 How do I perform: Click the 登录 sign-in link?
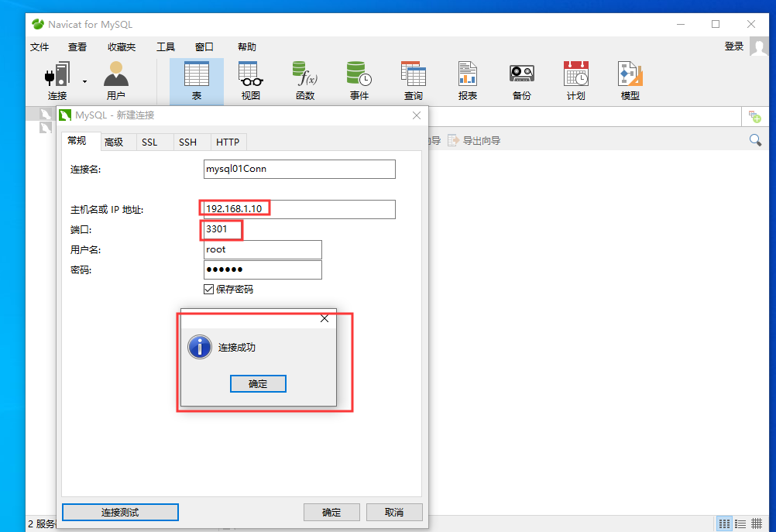tap(734, 46)
